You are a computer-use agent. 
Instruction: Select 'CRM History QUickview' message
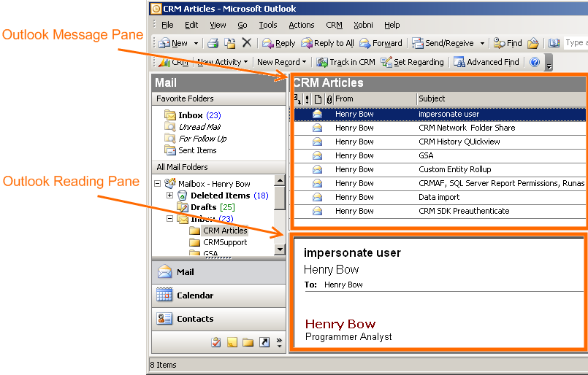pyautogui.click(x=440, y=142)
